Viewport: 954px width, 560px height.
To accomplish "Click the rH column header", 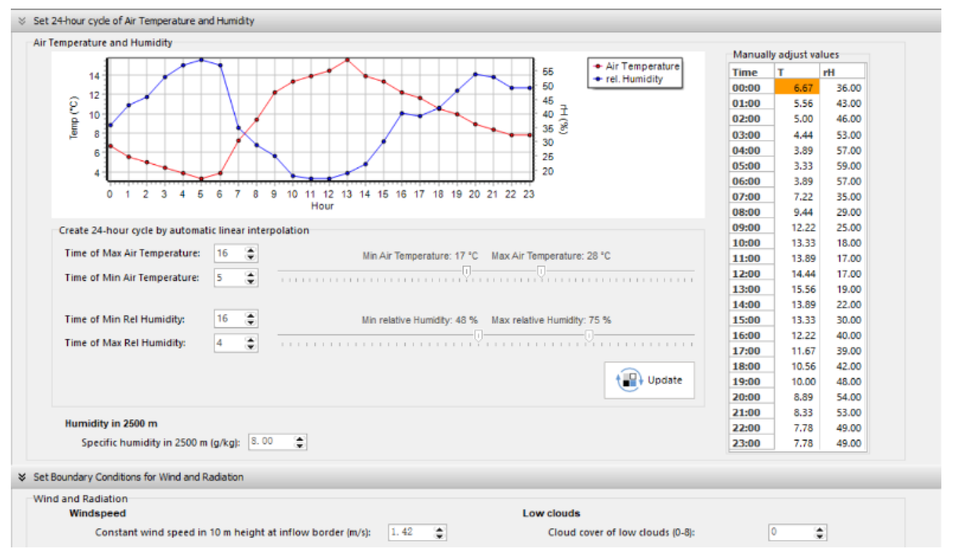I will [x=841, y=72].
